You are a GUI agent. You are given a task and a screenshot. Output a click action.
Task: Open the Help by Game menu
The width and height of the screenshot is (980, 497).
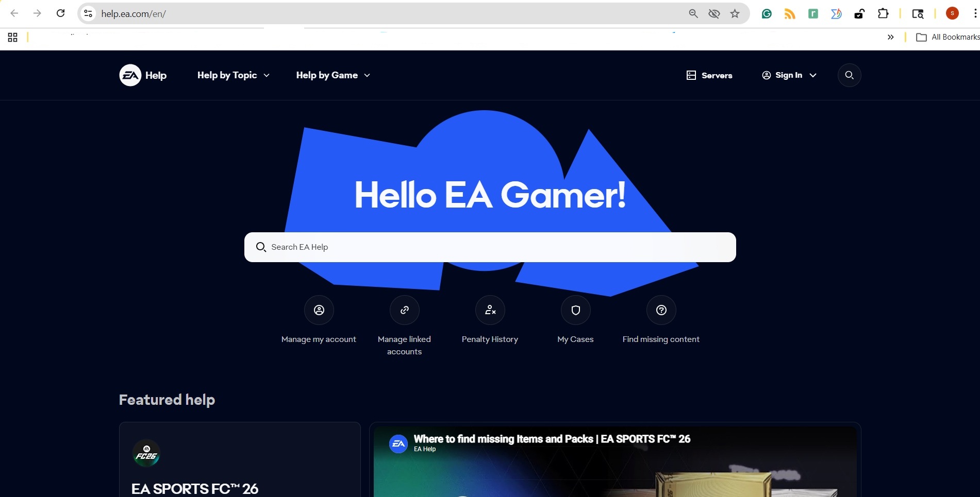(333, 75)
